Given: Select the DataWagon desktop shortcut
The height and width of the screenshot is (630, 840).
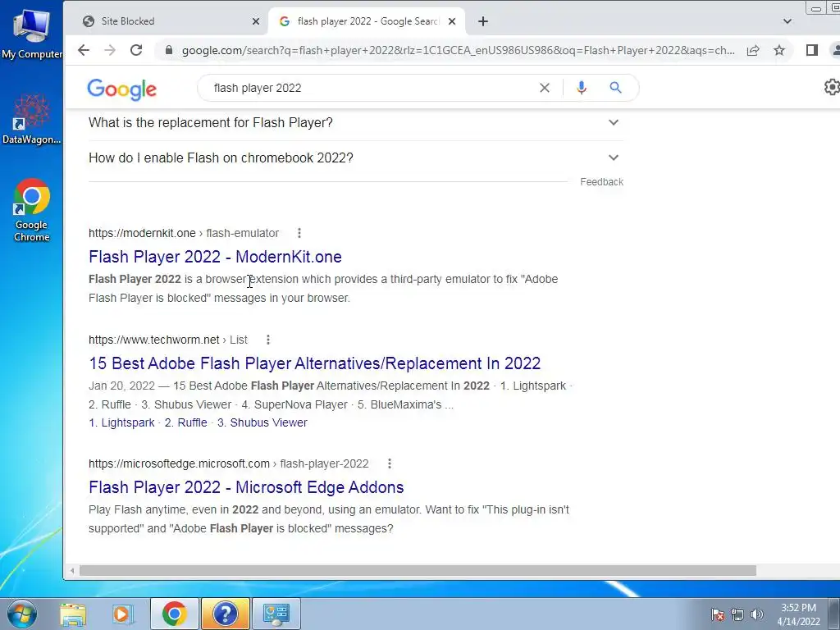Looking at the screenshot, I should pyautogui.click(x=32, y=119).
